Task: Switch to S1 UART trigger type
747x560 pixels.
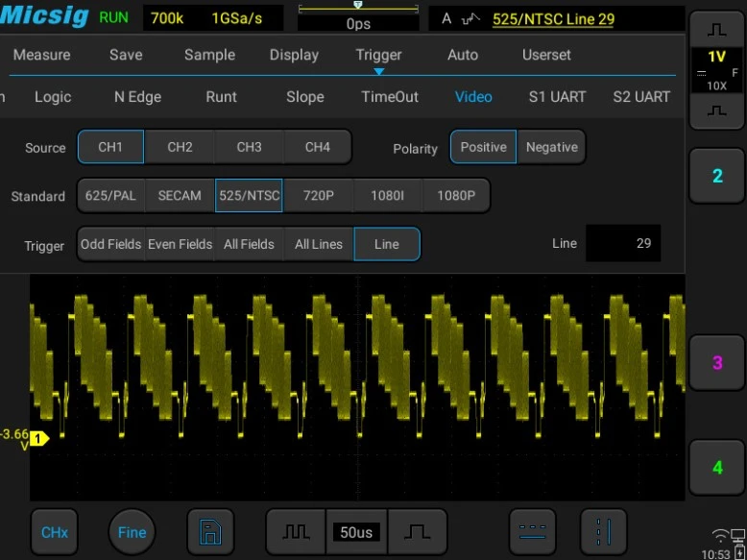Action: click(557, 97)
